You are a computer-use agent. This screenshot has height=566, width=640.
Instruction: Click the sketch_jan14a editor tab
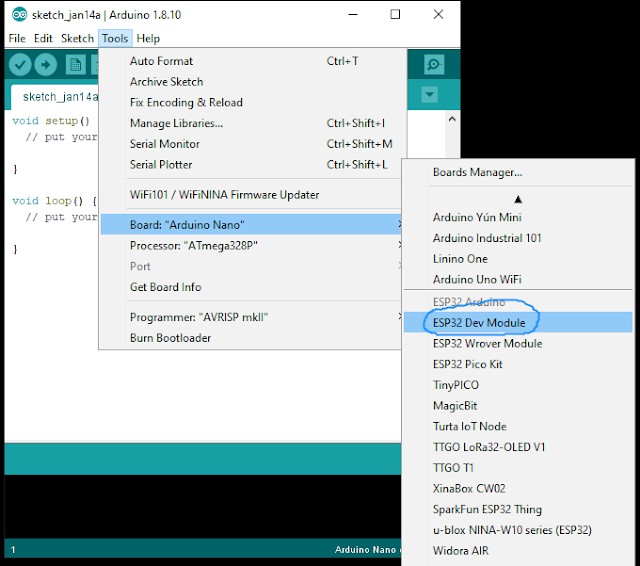point(55,97)
